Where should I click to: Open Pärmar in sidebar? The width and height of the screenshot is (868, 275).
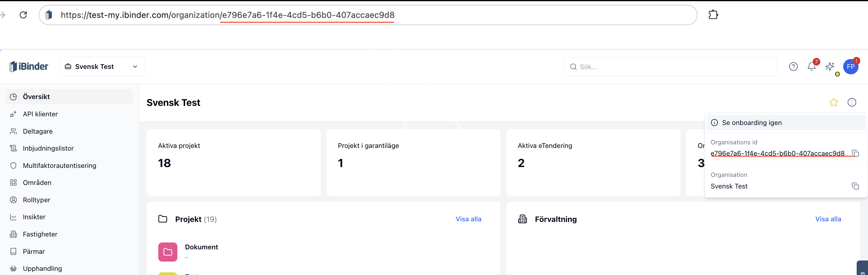69,251
